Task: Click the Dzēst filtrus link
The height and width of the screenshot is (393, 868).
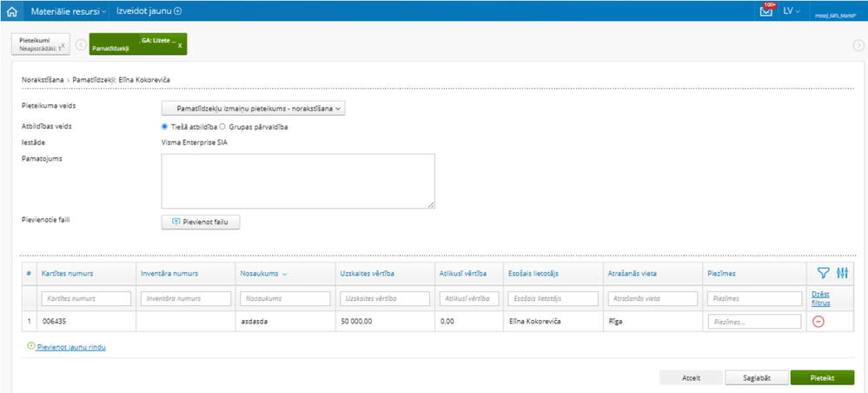Action: tap(821, 299)
